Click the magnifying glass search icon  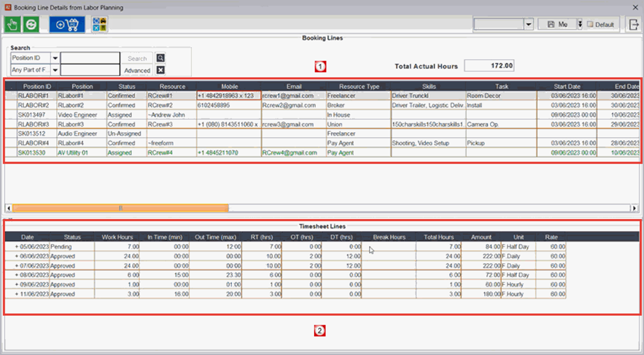[x=160, y=58]
